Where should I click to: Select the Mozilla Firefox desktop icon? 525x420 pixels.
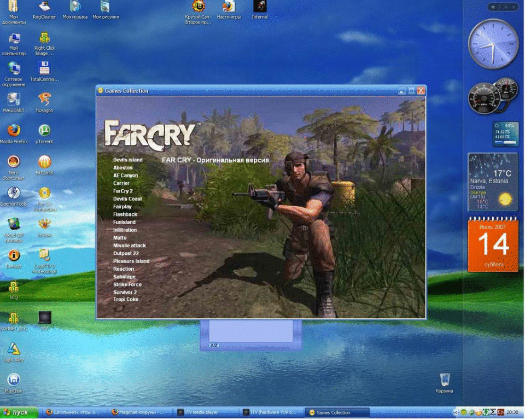[x=14, y=134]
